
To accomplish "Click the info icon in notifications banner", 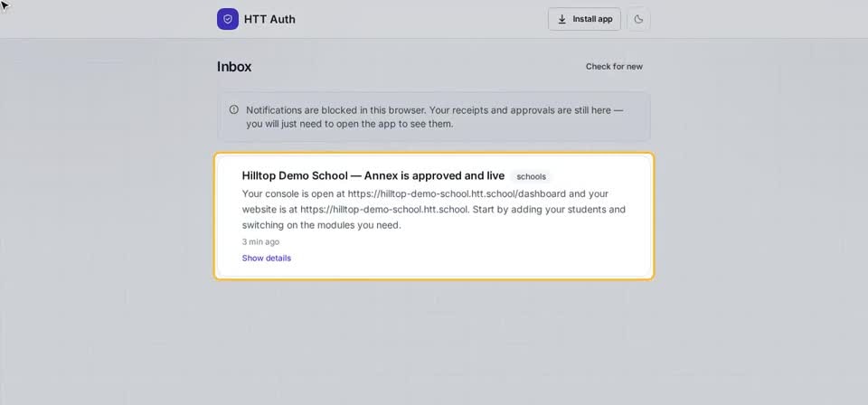I will 234,109.
